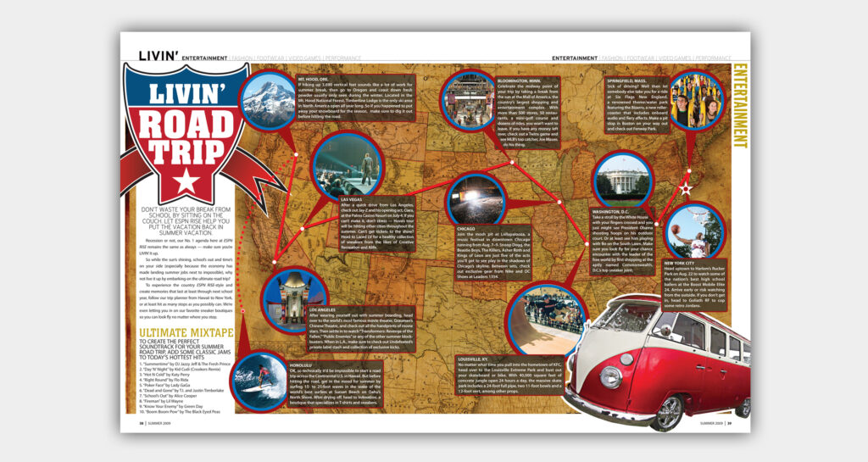The image size is (868, 462).
Task: Click the "LIVIN'" section header
Action: [x=159, y=56]
